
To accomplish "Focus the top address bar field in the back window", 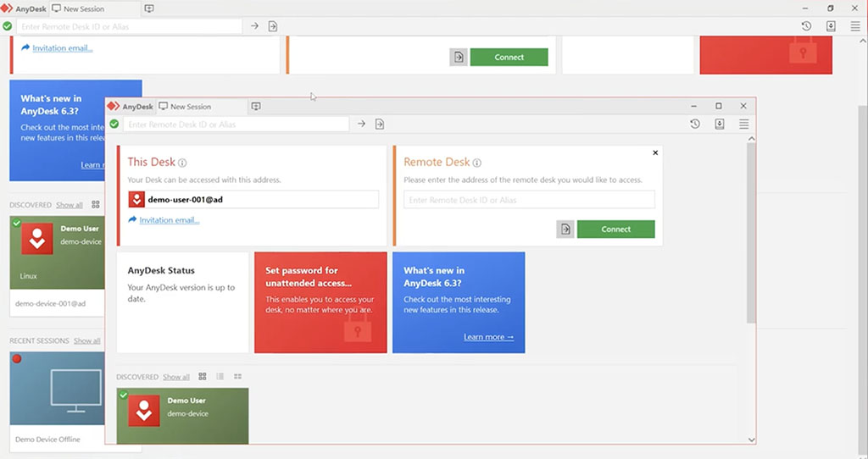I will [130, 26].
